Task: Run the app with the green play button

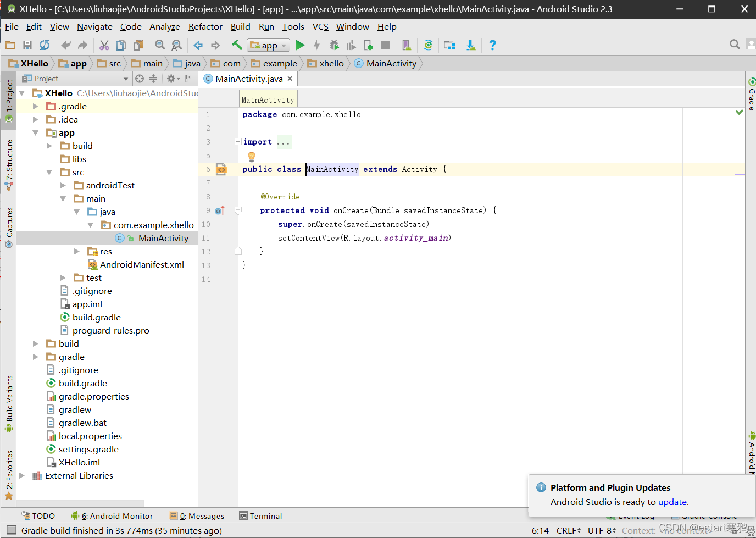Action: pos(300,46)
